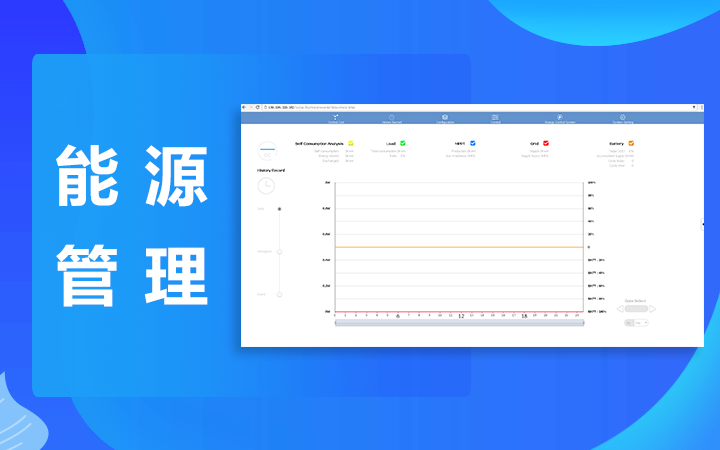Open the History Record nav icon
This screenshot has width=720, height=450.
(392, 118)
